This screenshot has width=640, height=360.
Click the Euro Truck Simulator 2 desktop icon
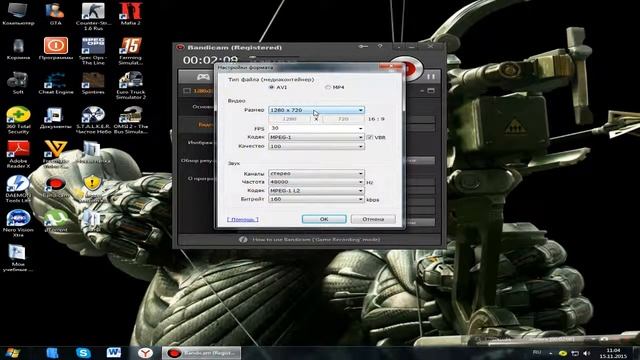tap(131, 86)
